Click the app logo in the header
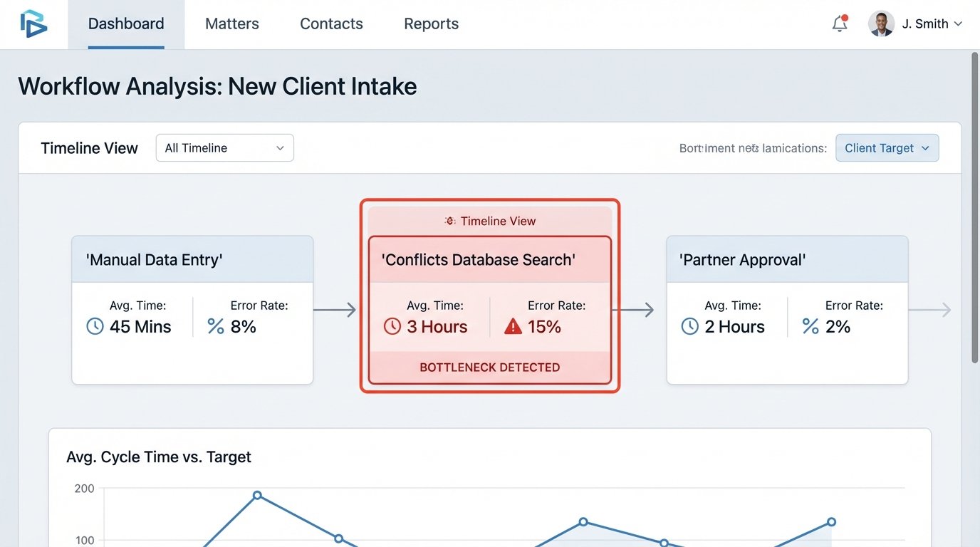Image resolution: width=980 pixels, height=547 pixels. pos(33,24)
